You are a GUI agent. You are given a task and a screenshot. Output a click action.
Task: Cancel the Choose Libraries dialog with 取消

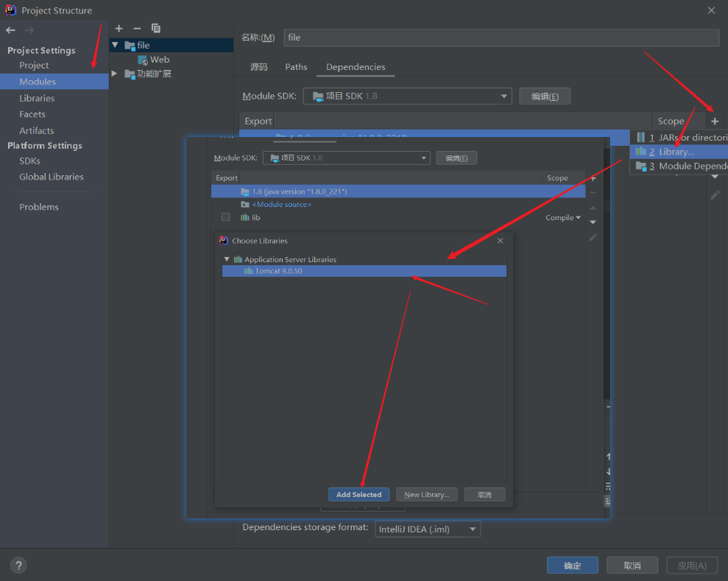coord(484,495)
